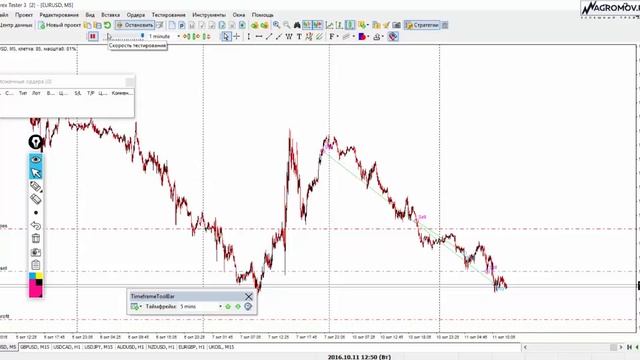
Task: Click the green restart project icon
Action: tap(107, 25)
